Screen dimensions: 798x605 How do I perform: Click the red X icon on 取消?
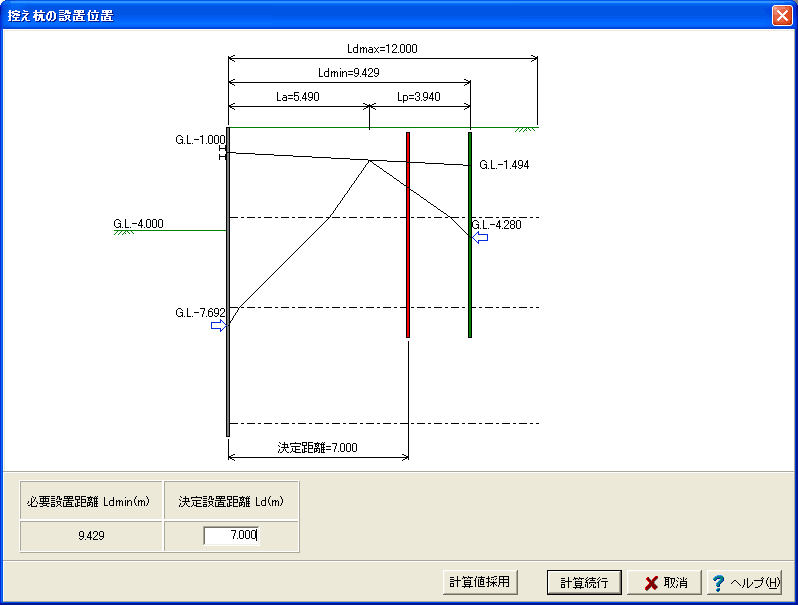tap(651, 583)
